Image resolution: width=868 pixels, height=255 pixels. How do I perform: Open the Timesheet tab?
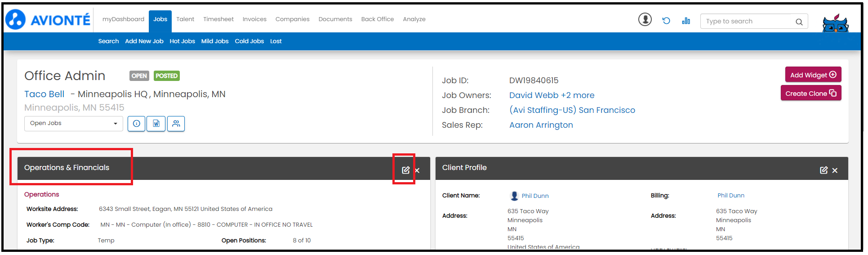[x=218, y=19]
